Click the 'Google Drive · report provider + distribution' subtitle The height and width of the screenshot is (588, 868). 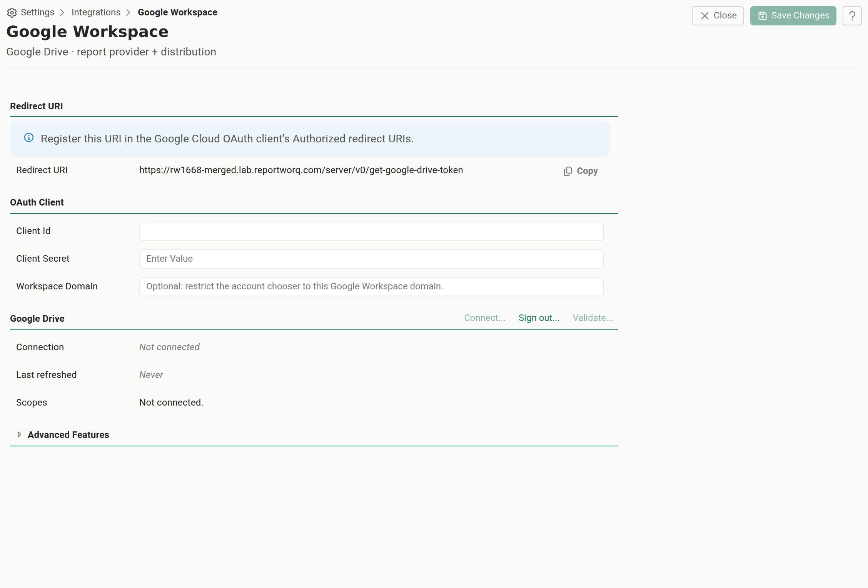[111, 52]
